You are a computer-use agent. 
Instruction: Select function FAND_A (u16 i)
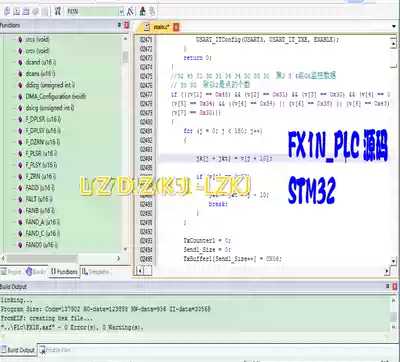coord(43,222)
